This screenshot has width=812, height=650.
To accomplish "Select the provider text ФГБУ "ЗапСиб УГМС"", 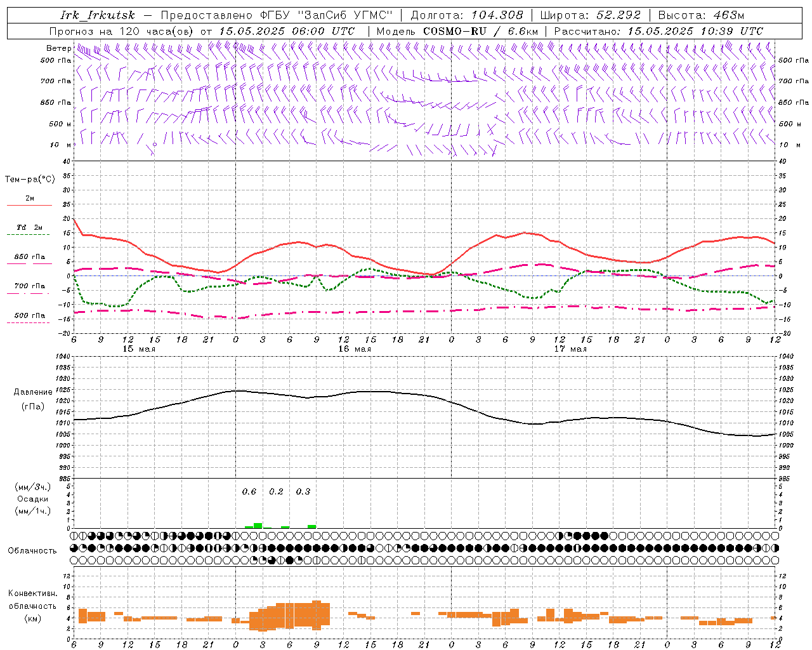I will pyautogui.click(x=327, y=15).
